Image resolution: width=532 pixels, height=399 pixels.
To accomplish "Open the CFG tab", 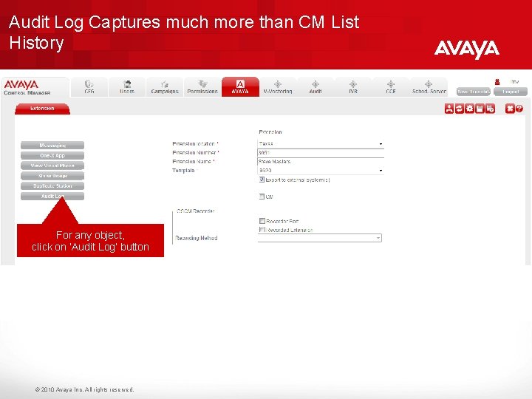I will pyautogui.click(x=89, y=87).
